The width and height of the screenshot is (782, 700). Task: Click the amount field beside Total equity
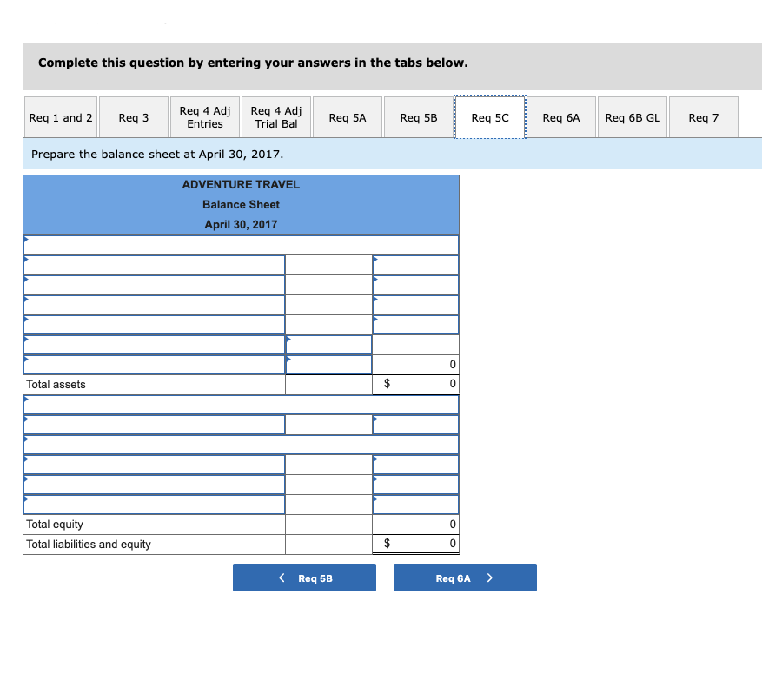point(415,524)
